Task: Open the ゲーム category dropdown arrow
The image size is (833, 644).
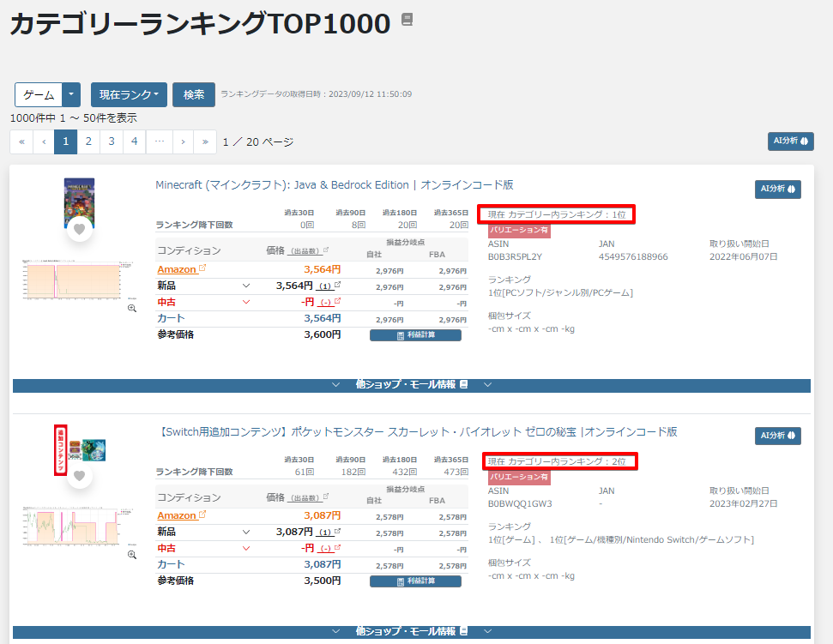Action: pos(71,95)
